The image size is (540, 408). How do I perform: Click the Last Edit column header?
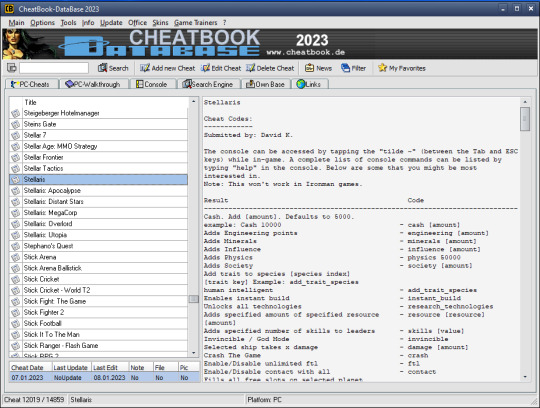coord(110,367)
